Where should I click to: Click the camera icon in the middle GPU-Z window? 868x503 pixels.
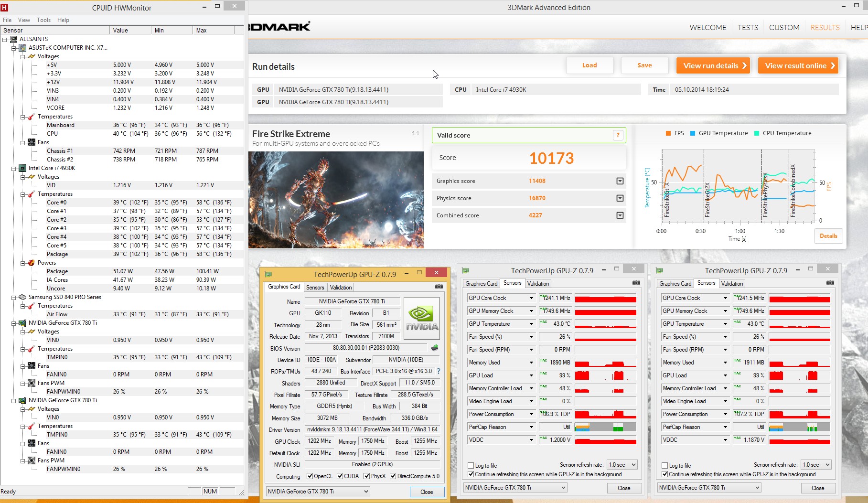coord(636,283)
